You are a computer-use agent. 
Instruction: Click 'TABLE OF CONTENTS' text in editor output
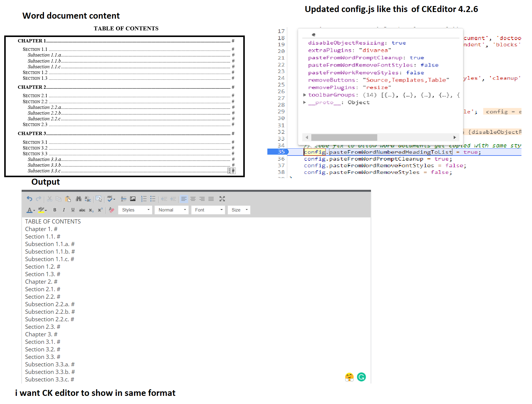point(53,221)
